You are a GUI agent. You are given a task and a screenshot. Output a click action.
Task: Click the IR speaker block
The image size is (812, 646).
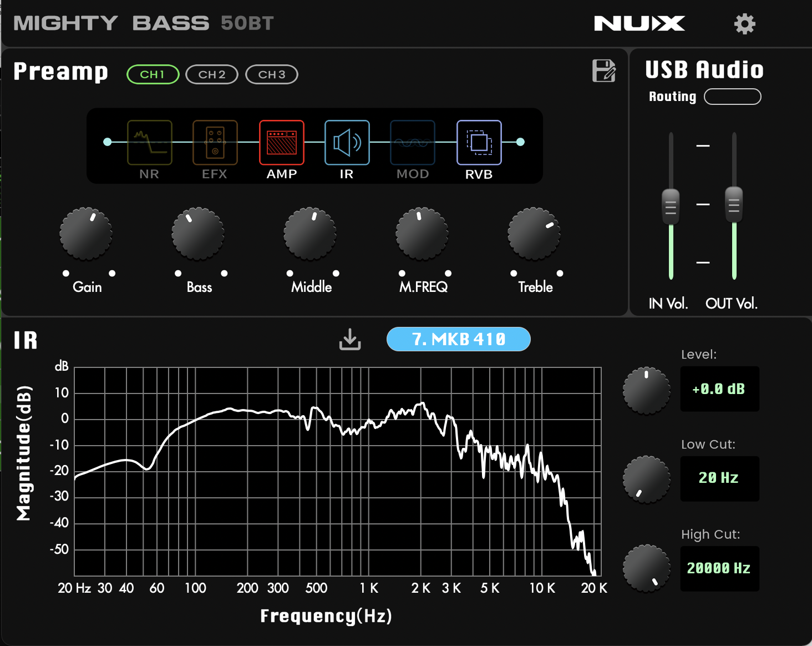(x=347, y=143)
